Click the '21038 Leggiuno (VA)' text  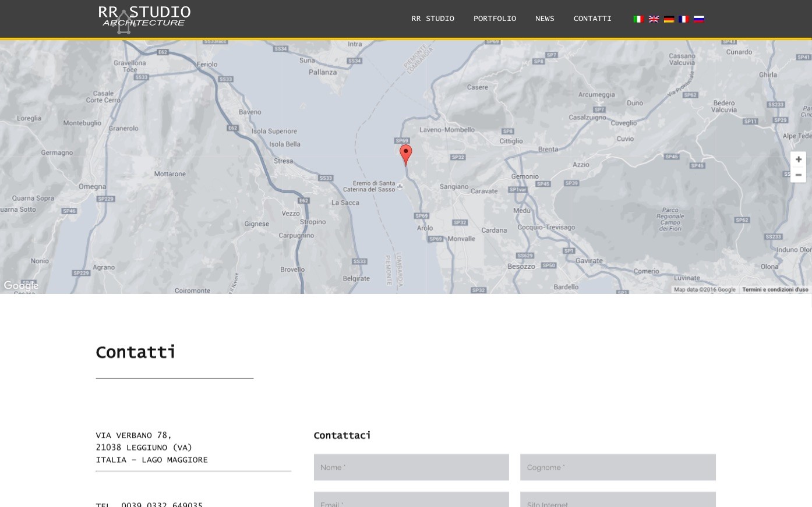click(144, 448)
